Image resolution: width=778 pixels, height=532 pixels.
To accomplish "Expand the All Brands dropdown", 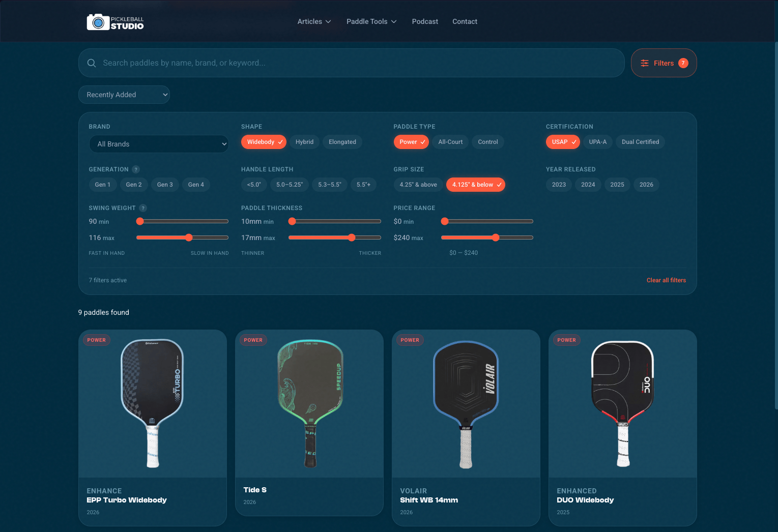I will (x=159, y=144).
